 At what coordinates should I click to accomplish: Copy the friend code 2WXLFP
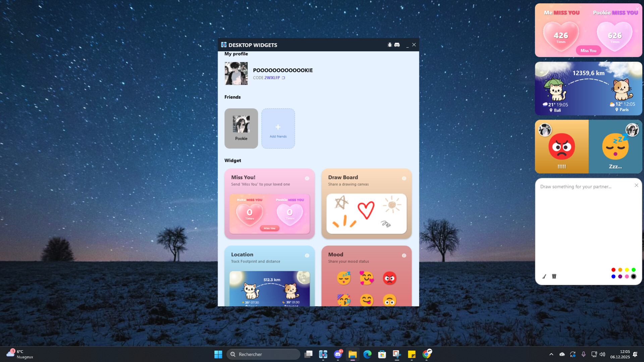click(283, 77)
